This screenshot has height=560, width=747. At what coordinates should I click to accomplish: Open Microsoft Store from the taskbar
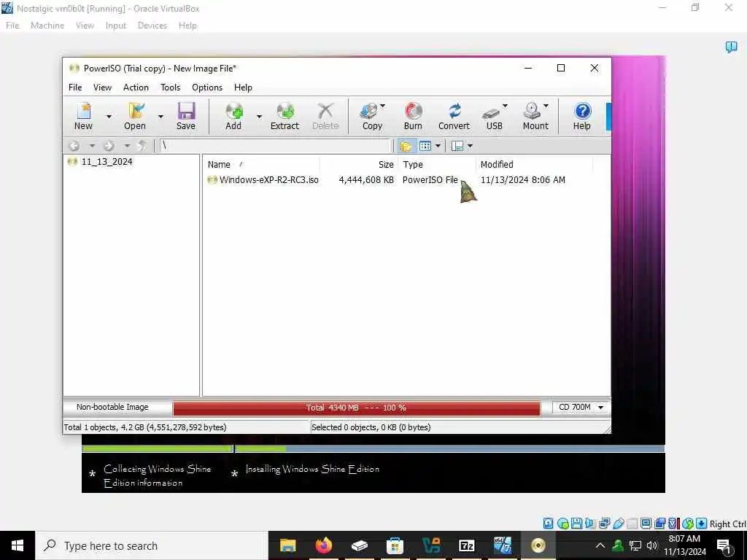pos(395,545)
